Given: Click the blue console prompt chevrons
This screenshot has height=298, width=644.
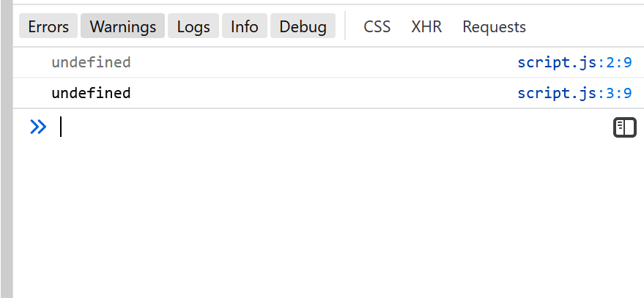Looking at the screenshot, I should click(x=38, y=127).
